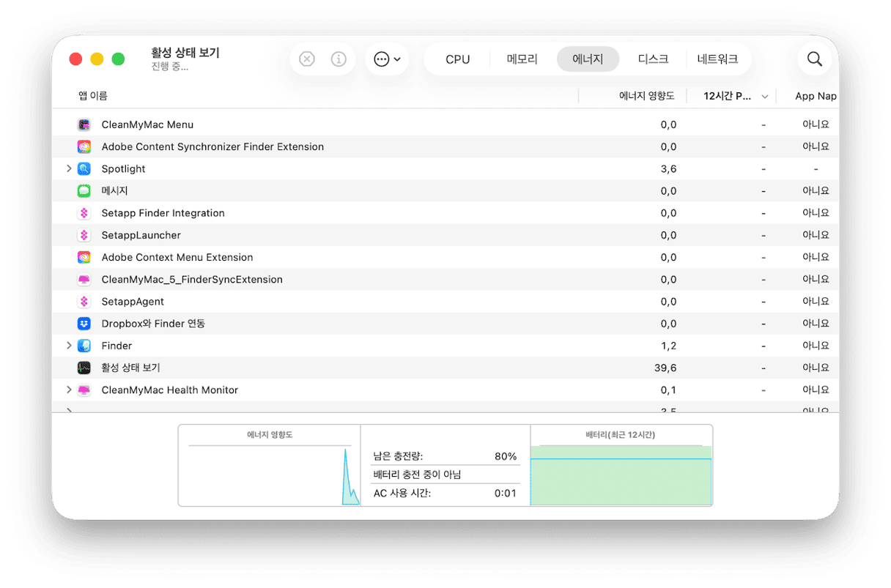The width and height of the screenshot is (891, 588).
Task: Expand the Spotlight process row
Action: tap(69, 168)
